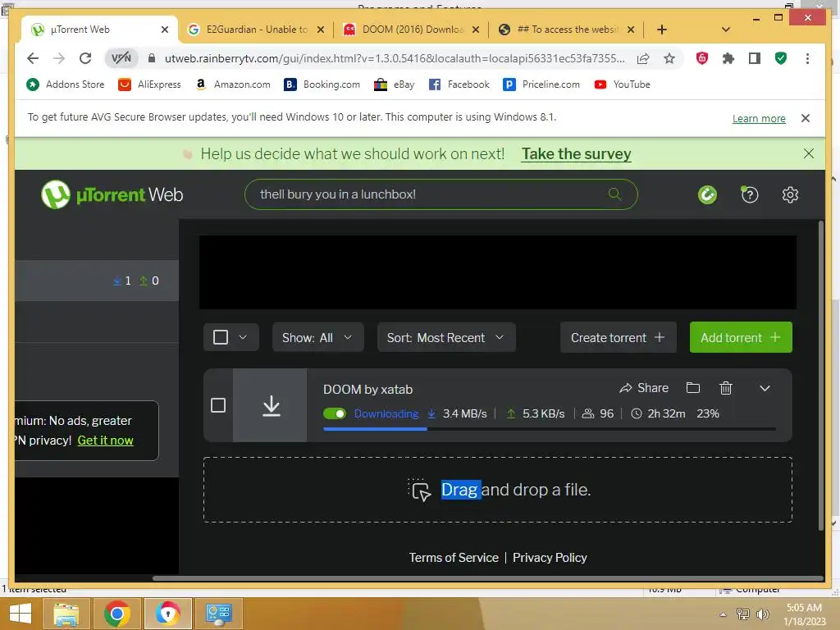The width and height of the screenshot is (840, 630).
Task: Open the red shield ad blocker extension
Action: [702, 58]
